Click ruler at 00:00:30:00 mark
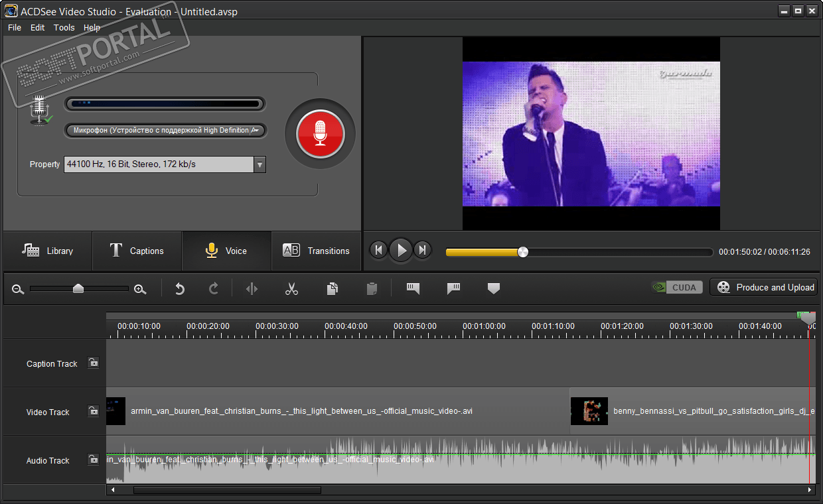The image size is (823, 504). (x=277, y=326)
